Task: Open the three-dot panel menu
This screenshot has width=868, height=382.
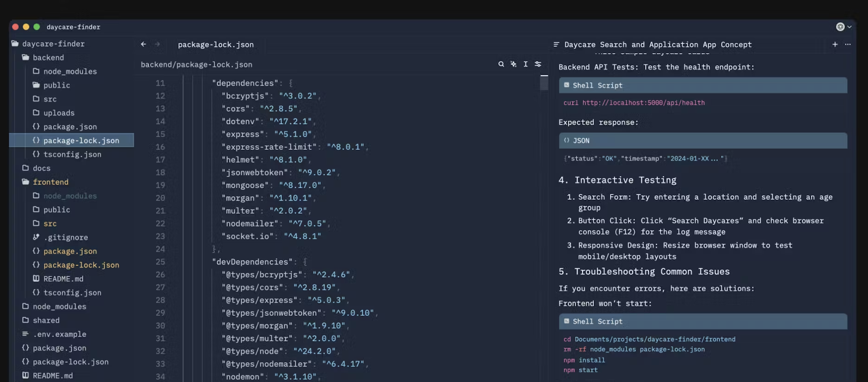Action: click(x=848, y=44)
